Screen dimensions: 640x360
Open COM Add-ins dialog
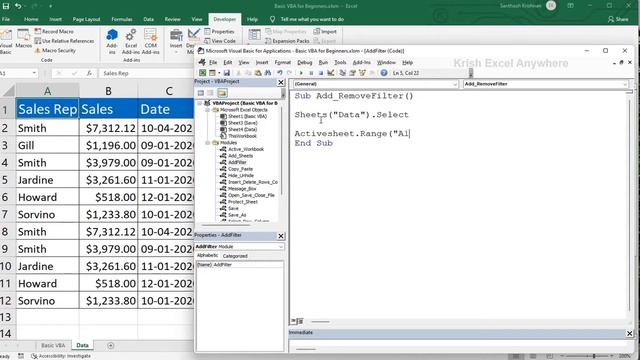151,42
